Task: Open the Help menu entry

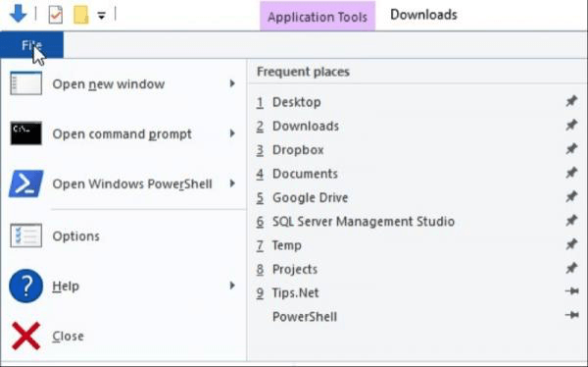Action: [x=66, y=286]
